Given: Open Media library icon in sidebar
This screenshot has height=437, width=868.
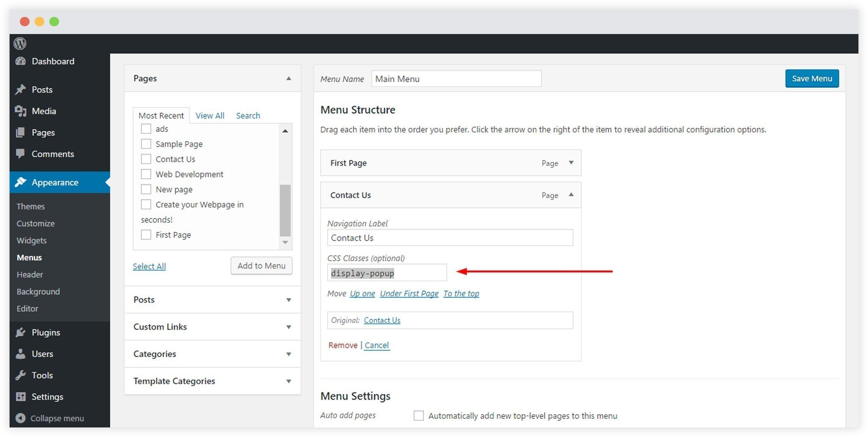Looking at the screenshot, I should pyautogui.click(x=20, y=111).
